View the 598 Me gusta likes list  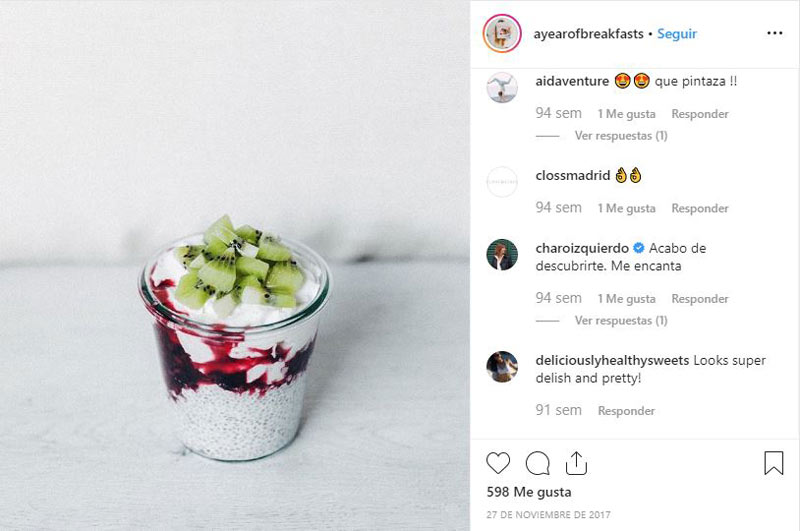[x=529, y=492]
